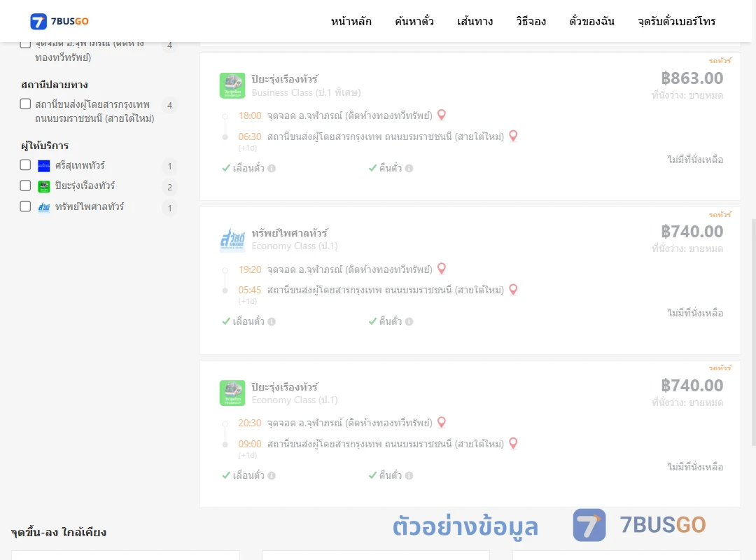The height and width of the screenshot is (560, 756).
Task: Click info icon beside คืนตั๋ว on 18:00 trip
Action: click(409, 168)
